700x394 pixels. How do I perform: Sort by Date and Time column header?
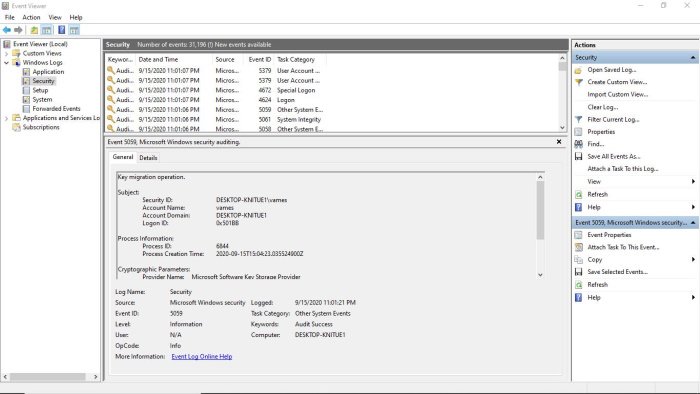174,59
